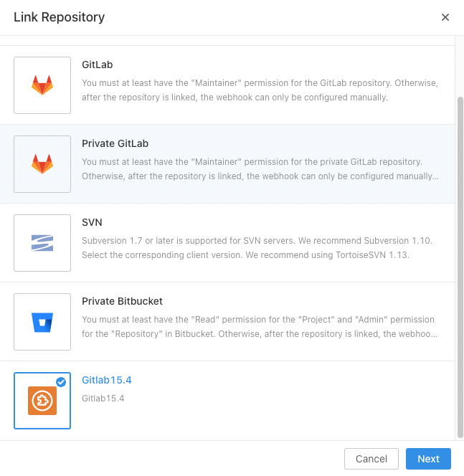Close the Link Repository dialog
The height and width of the screenshot is (476, 464).
(445, 17)
